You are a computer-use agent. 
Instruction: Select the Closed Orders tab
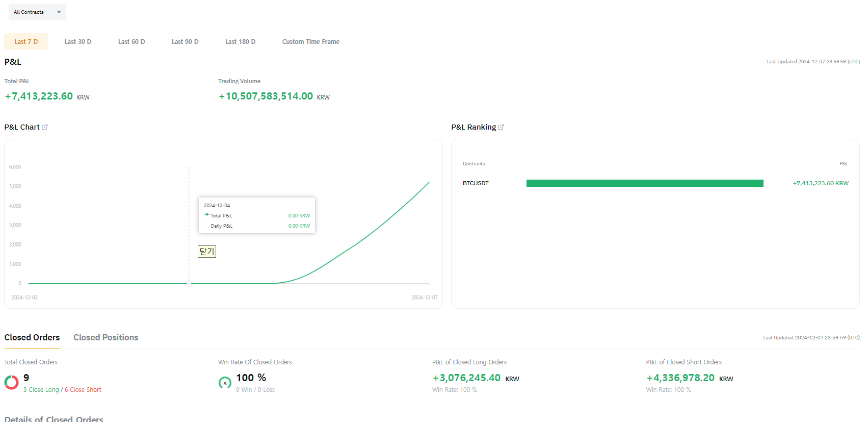pyautogui.click(x=32, y=337)
